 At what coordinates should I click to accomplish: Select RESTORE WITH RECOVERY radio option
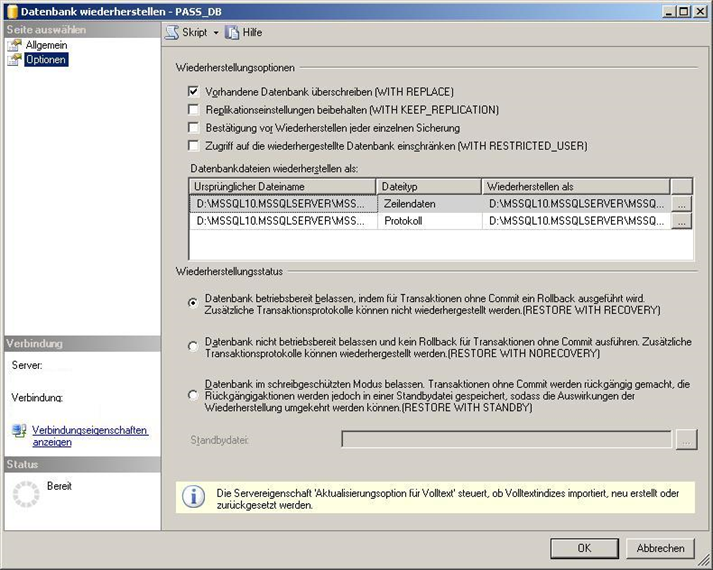[x=193, y=302]
